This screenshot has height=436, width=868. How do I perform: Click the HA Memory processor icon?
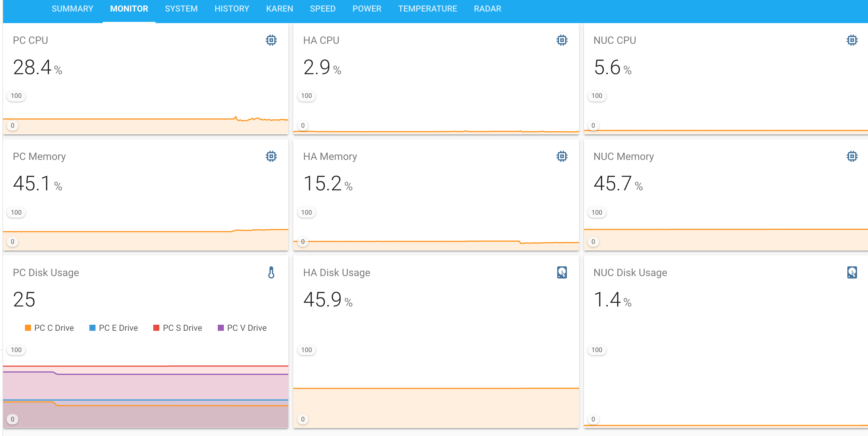562,156
